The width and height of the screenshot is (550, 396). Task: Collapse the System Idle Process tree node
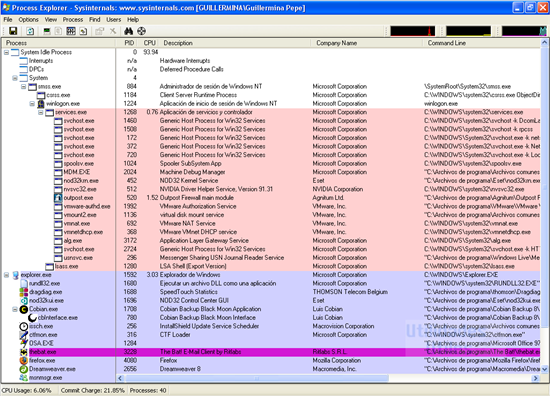6,52
